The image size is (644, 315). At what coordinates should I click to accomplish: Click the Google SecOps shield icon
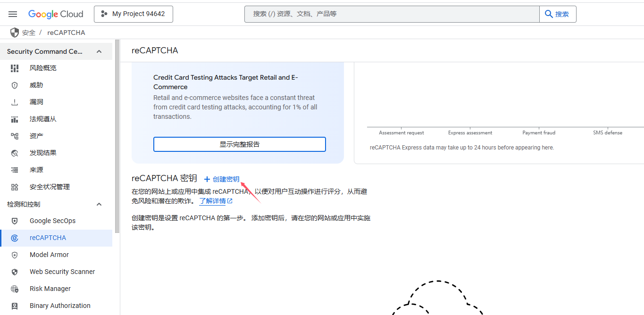click(15, 221)
